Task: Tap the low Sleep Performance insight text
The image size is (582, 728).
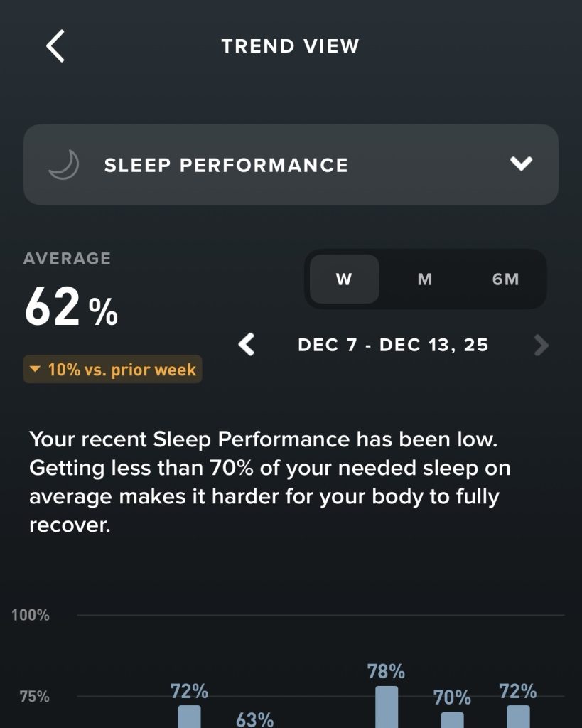Action: tap(270, 483)
